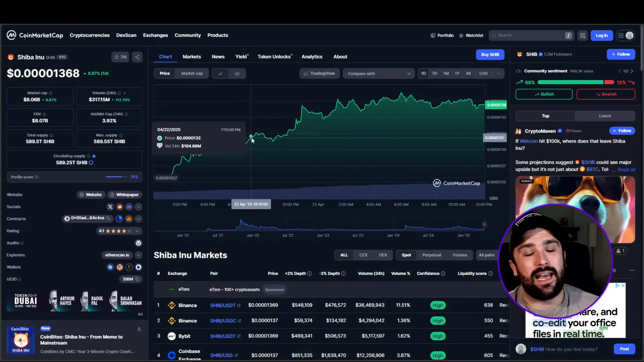Viewport: 644px width, 362px height.
Task: Switch to the Markets tab
Action: 192,57
